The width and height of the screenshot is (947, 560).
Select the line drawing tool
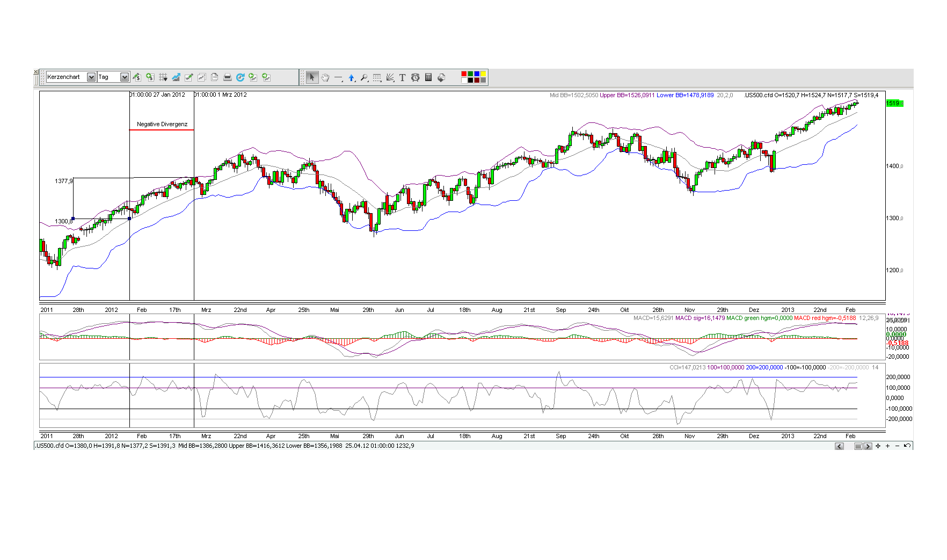(338, 77)
